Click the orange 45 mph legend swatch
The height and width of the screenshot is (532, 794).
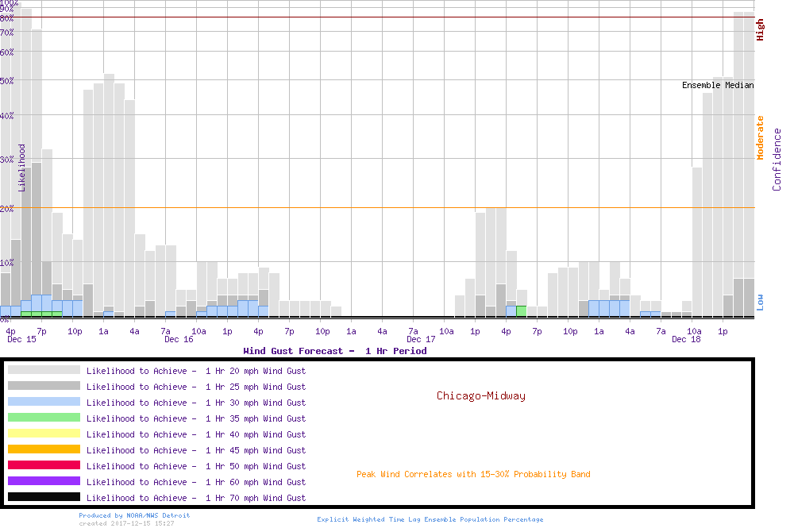pos(44,449)
